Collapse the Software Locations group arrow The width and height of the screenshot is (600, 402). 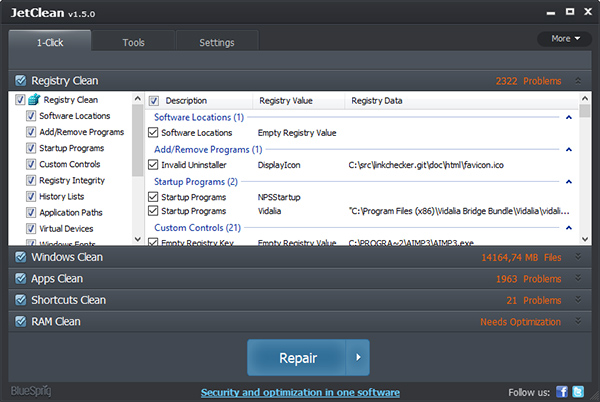click(568, 117)
